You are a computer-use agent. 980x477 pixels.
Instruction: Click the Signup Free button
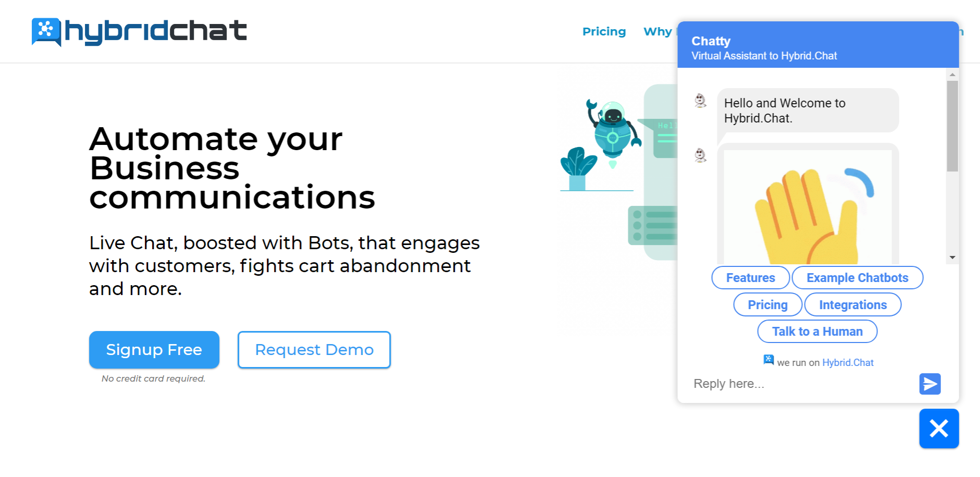point(154,350)
